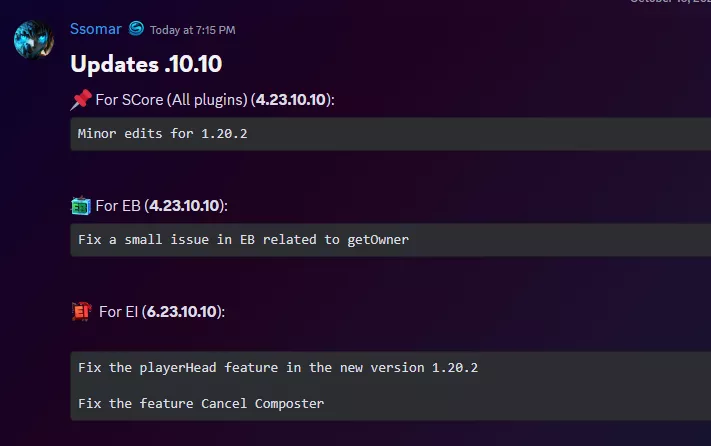Click the bold 4.23.10.10 version after EB
This screenshot has height=446, width=711.
pos(184,206)
